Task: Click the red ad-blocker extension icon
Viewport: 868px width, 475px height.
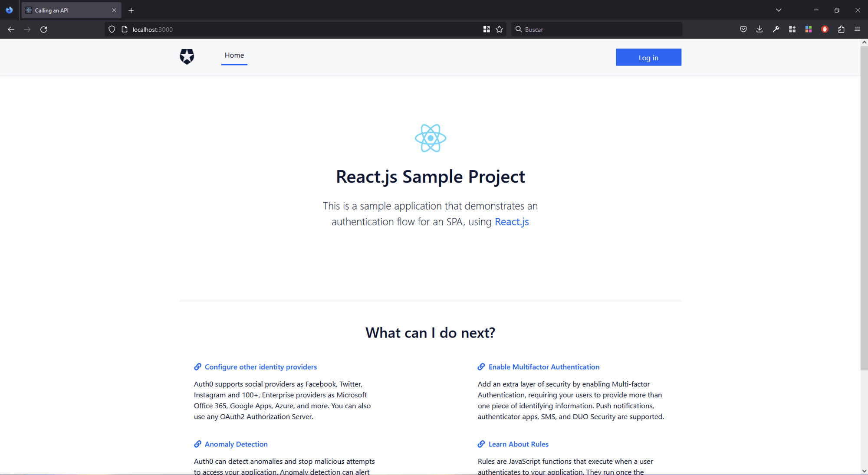Action: point(825,29)
